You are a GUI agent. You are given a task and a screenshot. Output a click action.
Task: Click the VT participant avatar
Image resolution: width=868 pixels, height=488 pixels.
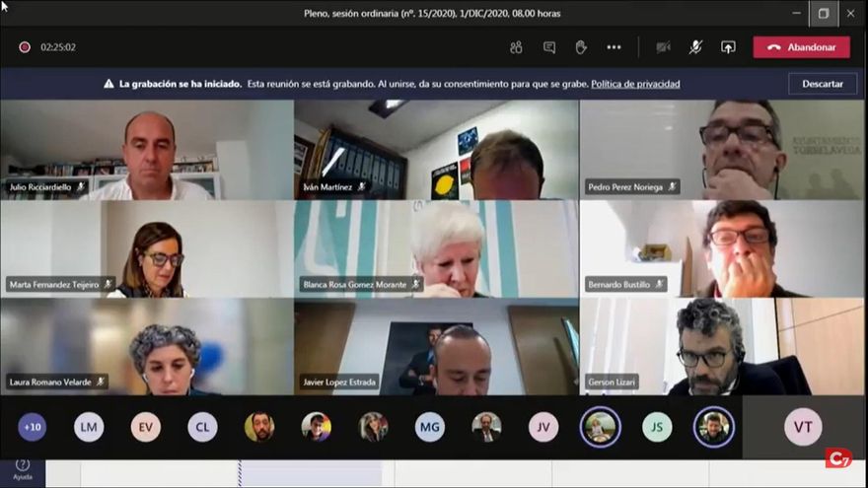point(803,427)
